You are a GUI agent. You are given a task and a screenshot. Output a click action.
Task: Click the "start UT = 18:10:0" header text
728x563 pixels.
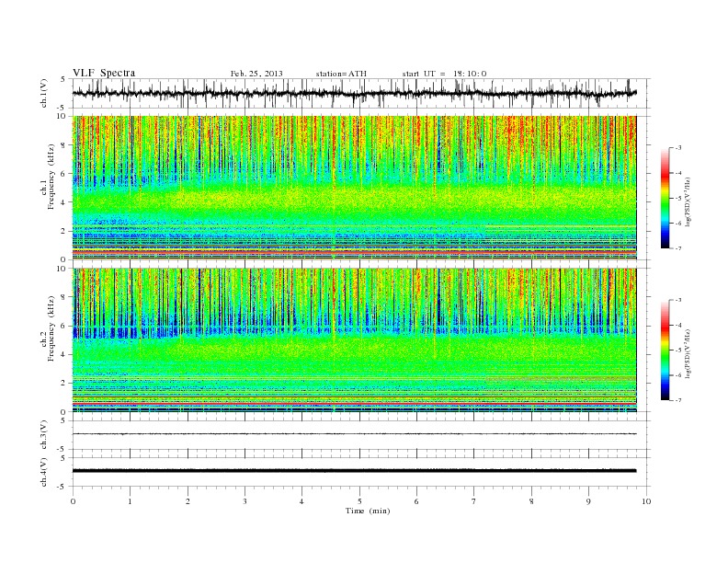coord(444,74)
